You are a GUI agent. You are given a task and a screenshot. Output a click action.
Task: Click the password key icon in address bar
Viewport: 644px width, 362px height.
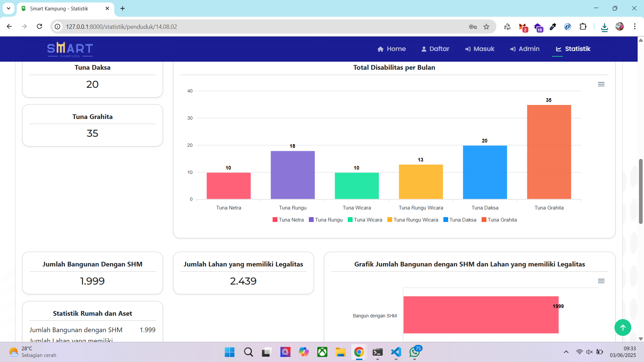click(473, 27)
